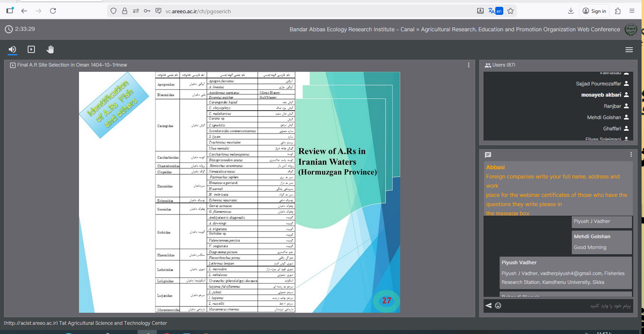Image resolution: width=644 pixels, height=334 pixels.
Task: Click the Sign in button
Action: click(594, 11)
